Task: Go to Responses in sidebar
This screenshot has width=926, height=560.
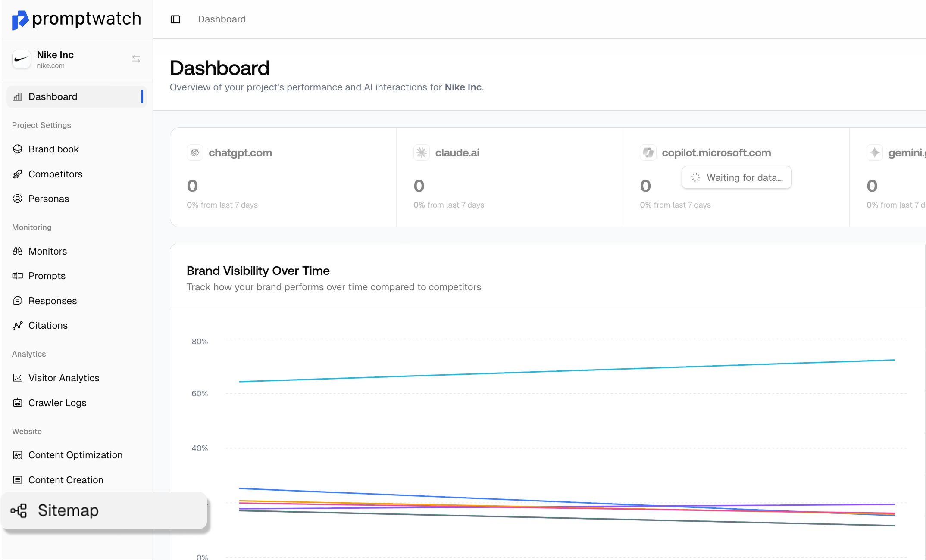Action: pos(53,301)
